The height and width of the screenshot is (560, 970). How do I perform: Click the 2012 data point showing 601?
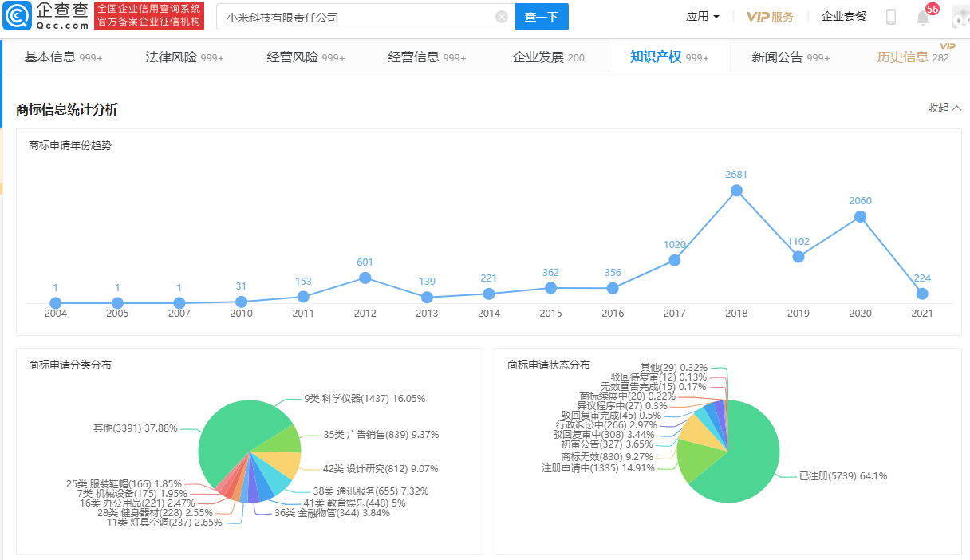click(365, 278)
